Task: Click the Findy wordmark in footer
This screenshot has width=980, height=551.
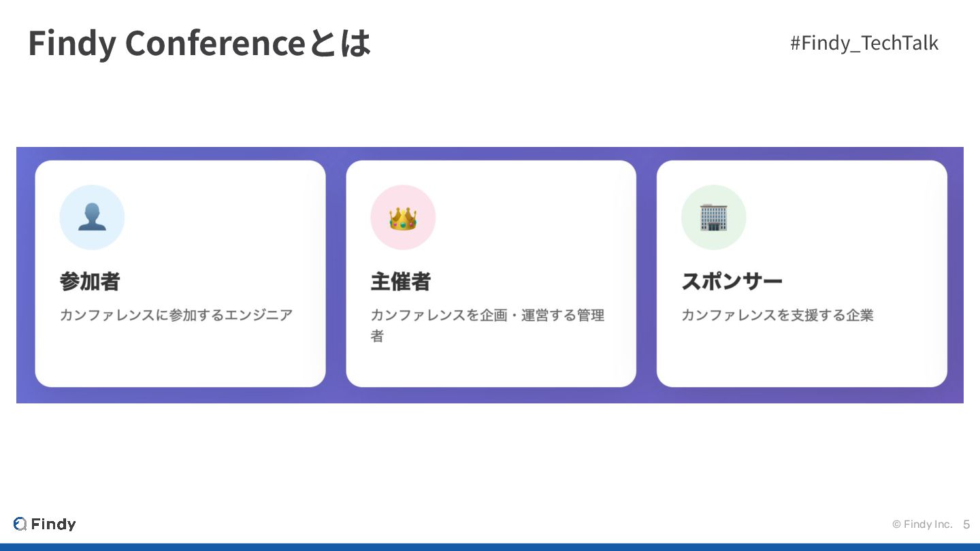Action: click(54, 524)
